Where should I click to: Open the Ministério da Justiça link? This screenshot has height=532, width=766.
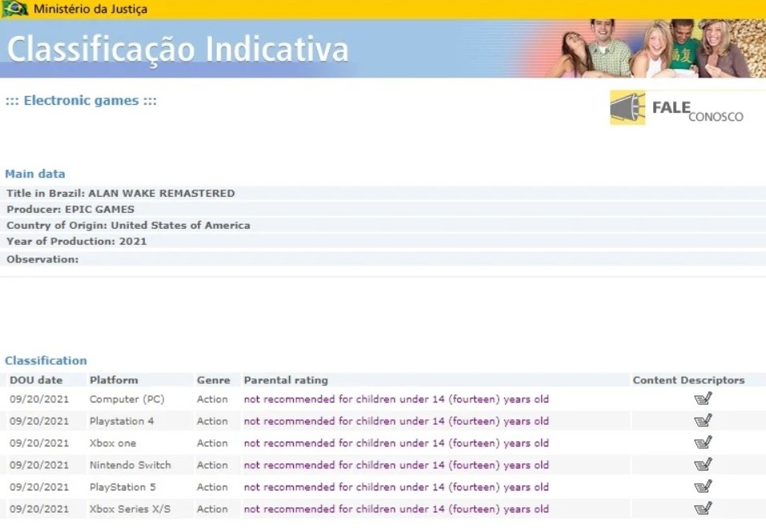point(90,10)
